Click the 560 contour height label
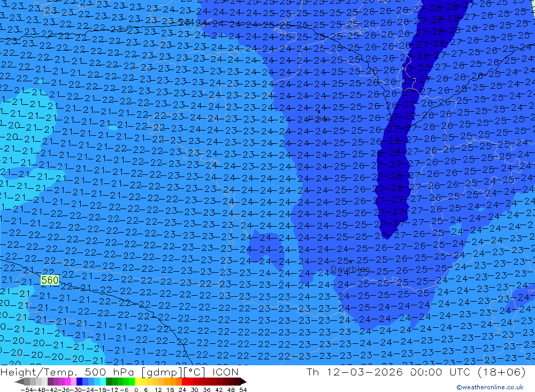This screenshot has width=535, height=392. 50,280
